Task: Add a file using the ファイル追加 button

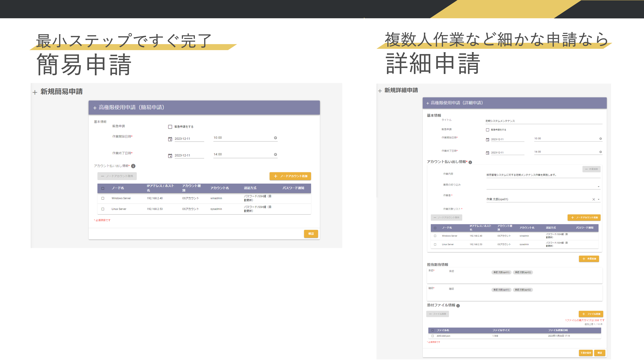Action: (591, 314)
